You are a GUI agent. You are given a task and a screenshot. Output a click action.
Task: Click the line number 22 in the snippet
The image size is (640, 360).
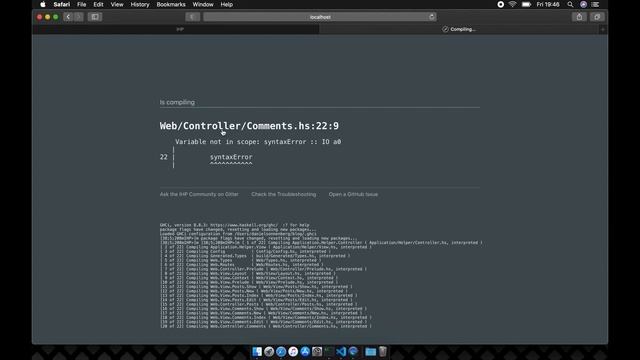coord(164,157)
